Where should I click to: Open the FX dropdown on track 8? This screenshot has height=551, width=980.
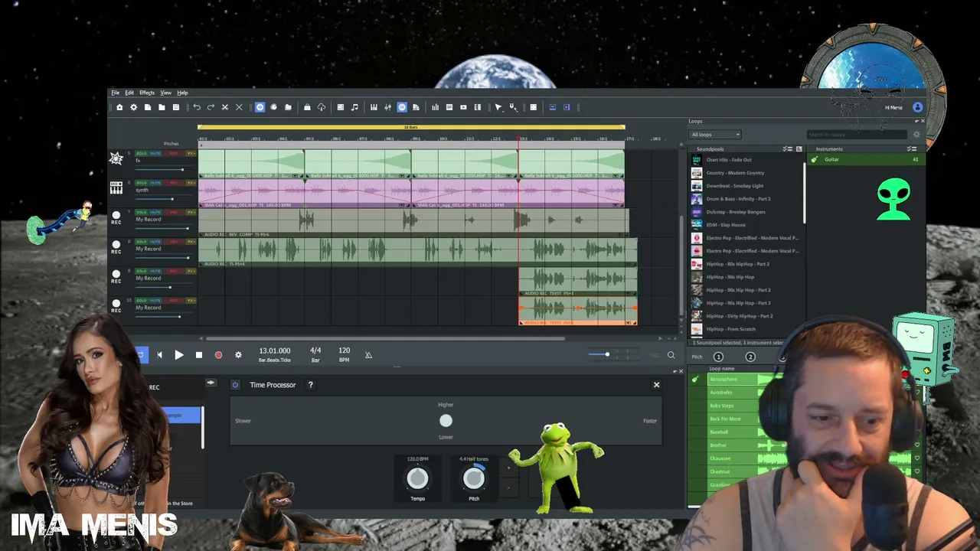(191, 242)
